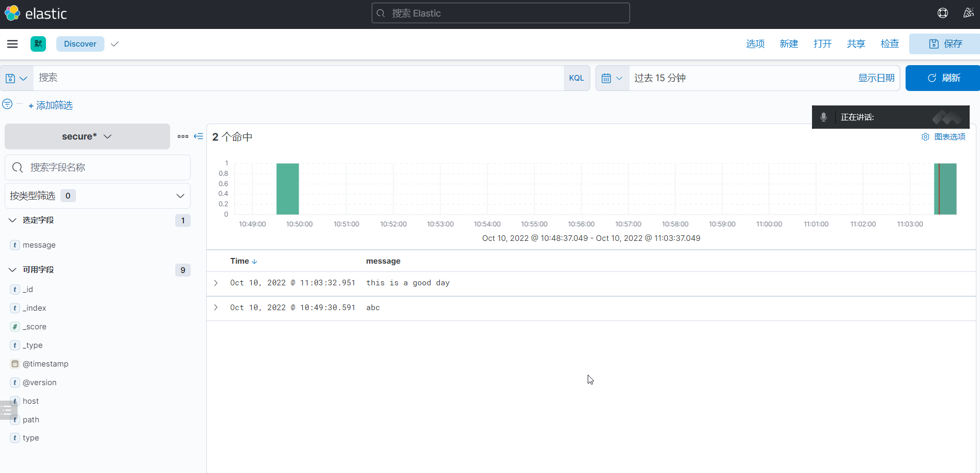Image resolution: width=980 pixels, height=473 pixels.
Task: Click the message field type icon
Action: (15, 245)
